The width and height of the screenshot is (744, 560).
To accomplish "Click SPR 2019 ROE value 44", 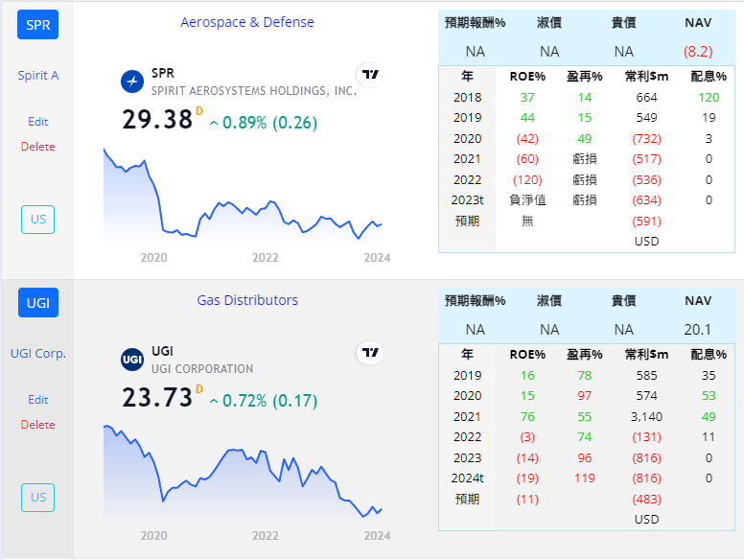I will (527, 118).
